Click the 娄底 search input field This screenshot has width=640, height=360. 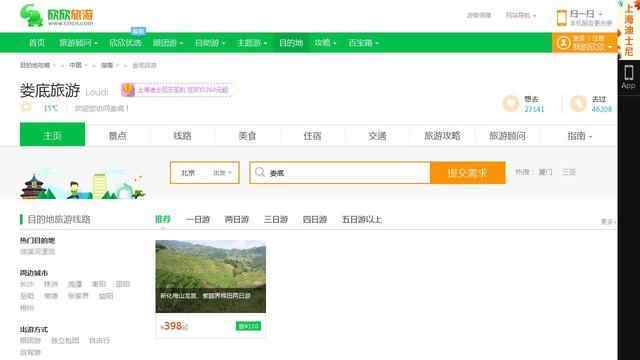tap(340, 173)
